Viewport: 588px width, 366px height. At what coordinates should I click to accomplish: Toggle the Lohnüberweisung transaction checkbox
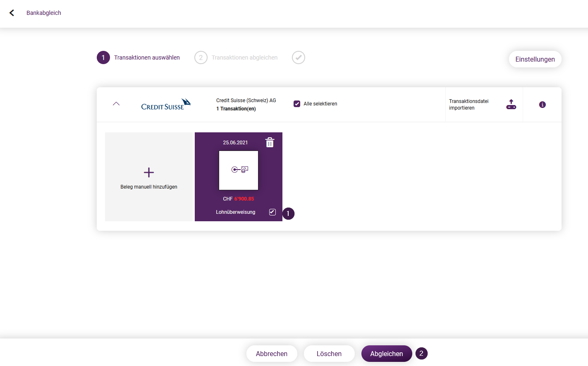coord(272,212)
